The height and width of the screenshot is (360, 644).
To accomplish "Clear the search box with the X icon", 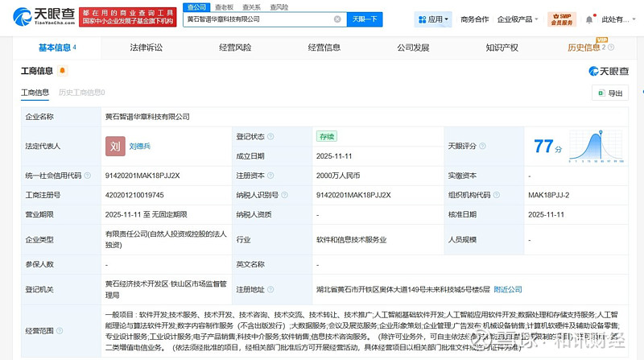I will pyautogui.click(x=337, y=19).
